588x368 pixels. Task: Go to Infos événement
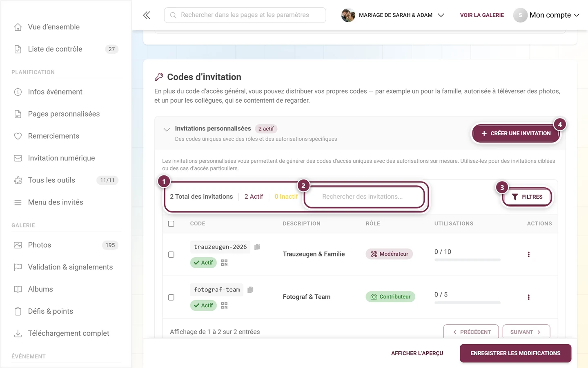pyautogui.click(x=66, y=92)
